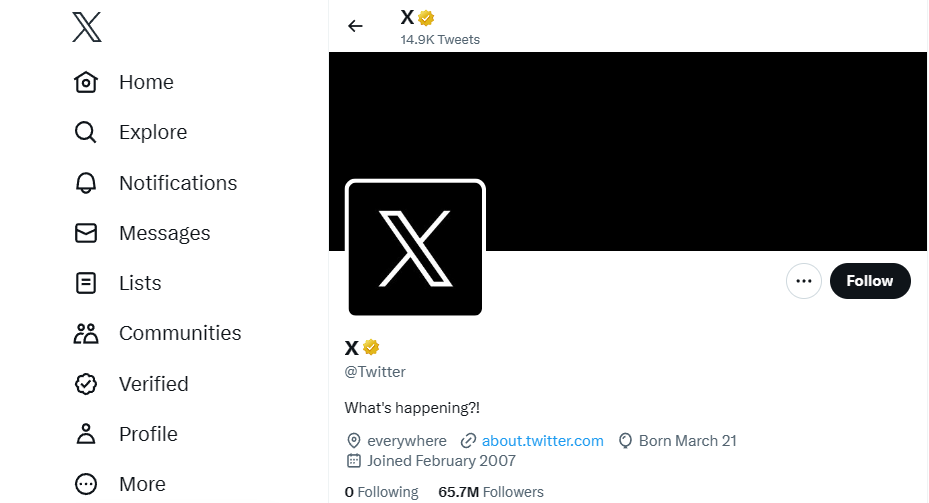The height and width of the screenshot is (503, 929).
Task: View the 65.7M Followers list
Action: click(491, 492)
